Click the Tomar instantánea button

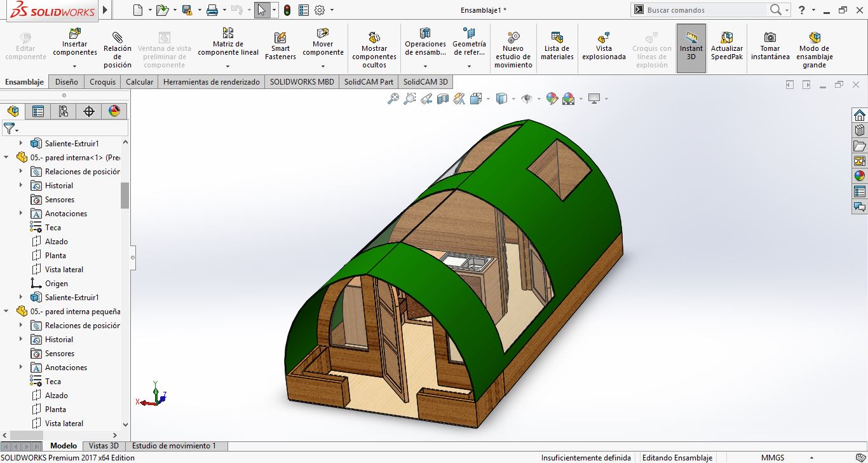(770, 45)
